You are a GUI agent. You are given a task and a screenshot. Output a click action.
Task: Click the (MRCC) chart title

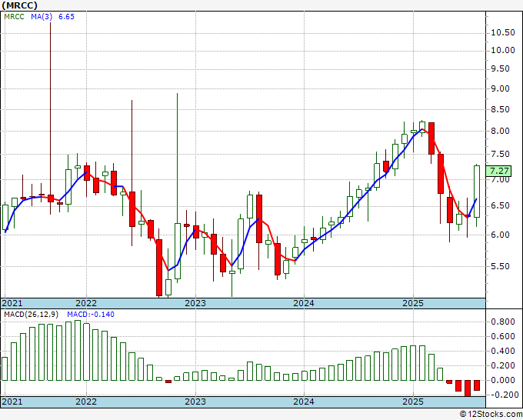click(x=20, y=5)
